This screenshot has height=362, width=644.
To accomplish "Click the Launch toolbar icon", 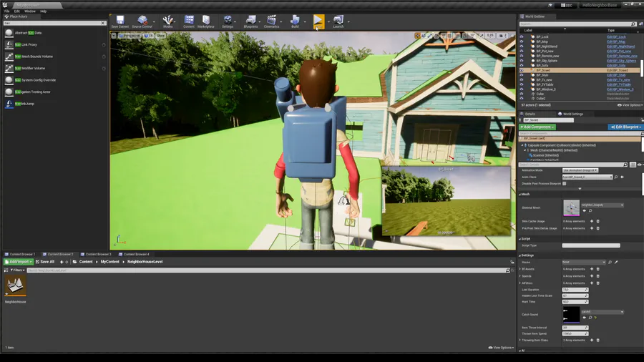I will pyautogui.click(x=338, y=21).
